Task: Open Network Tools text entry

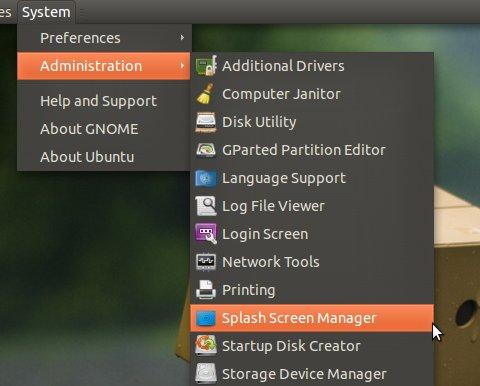Action: [271, 262]
